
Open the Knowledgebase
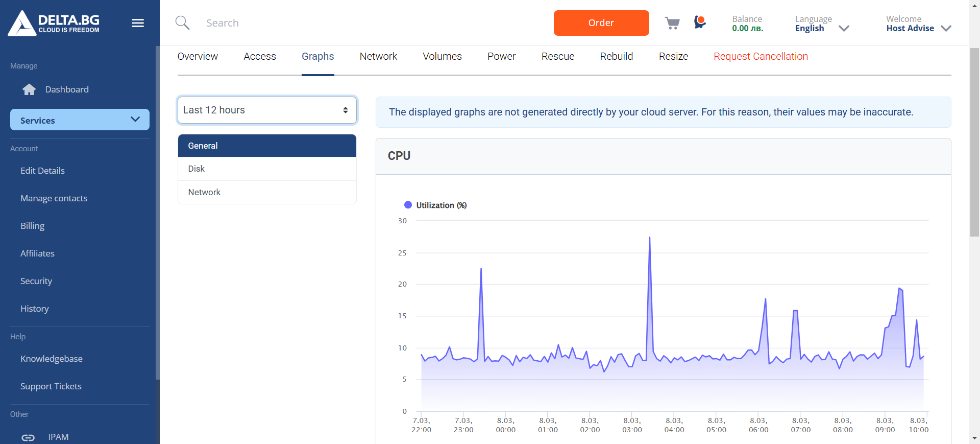[x=52, y=359]
